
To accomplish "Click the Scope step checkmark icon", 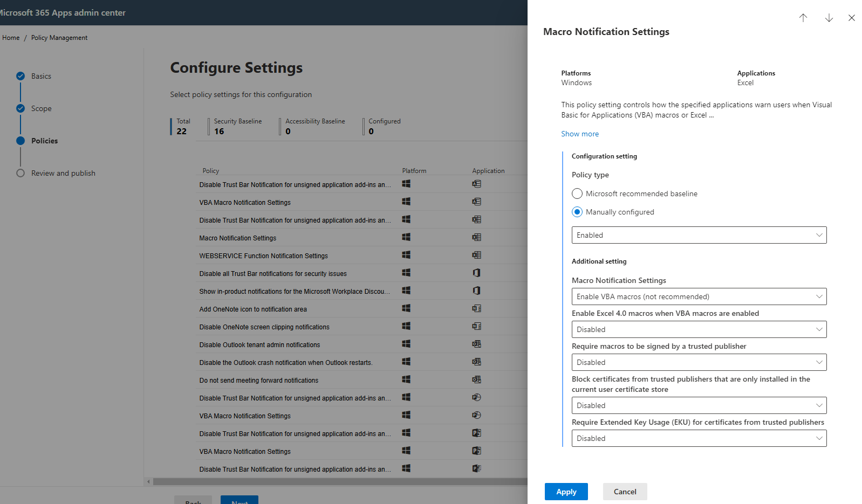I will (20, 108).
